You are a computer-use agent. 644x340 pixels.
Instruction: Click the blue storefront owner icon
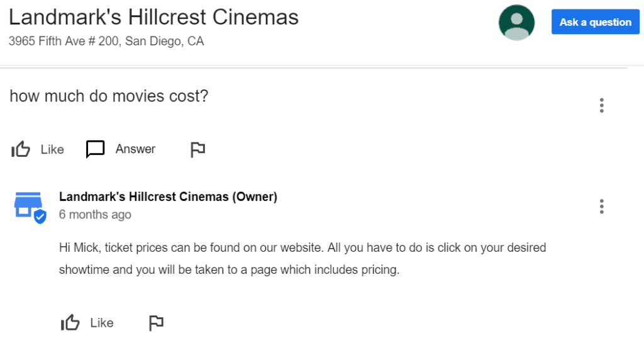(x=27, y=204)
